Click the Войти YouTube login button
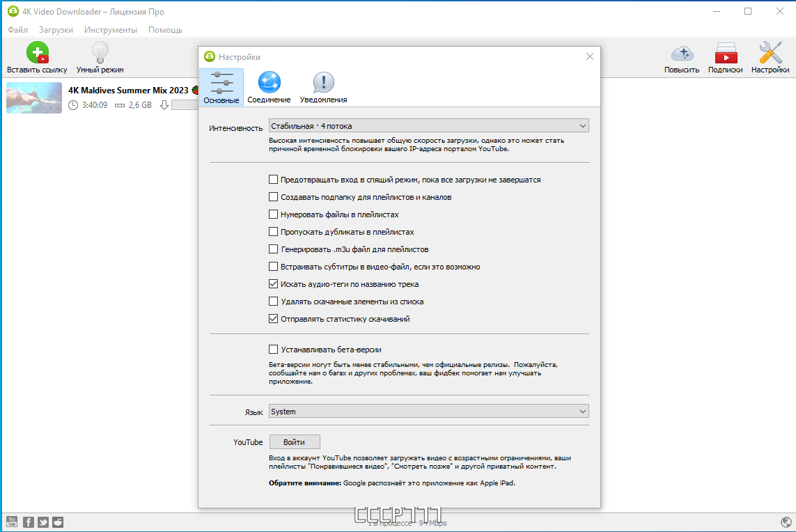The width and height of the screenshot is (796, 532). coord(295,441)
